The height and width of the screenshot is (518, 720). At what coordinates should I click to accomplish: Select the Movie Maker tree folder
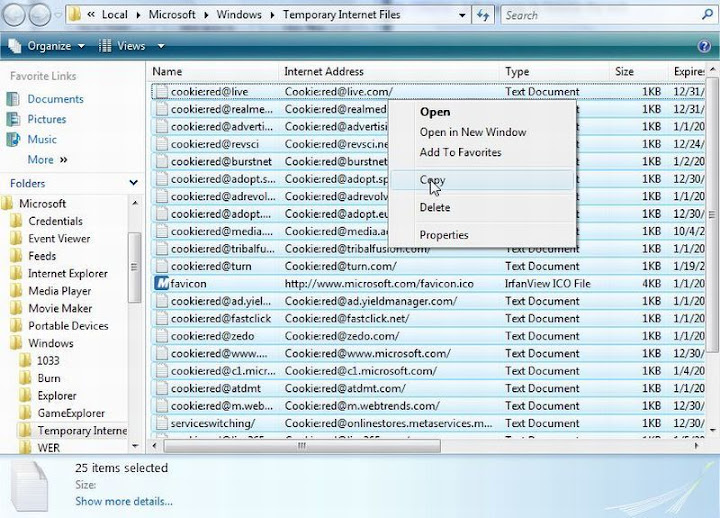60,308
